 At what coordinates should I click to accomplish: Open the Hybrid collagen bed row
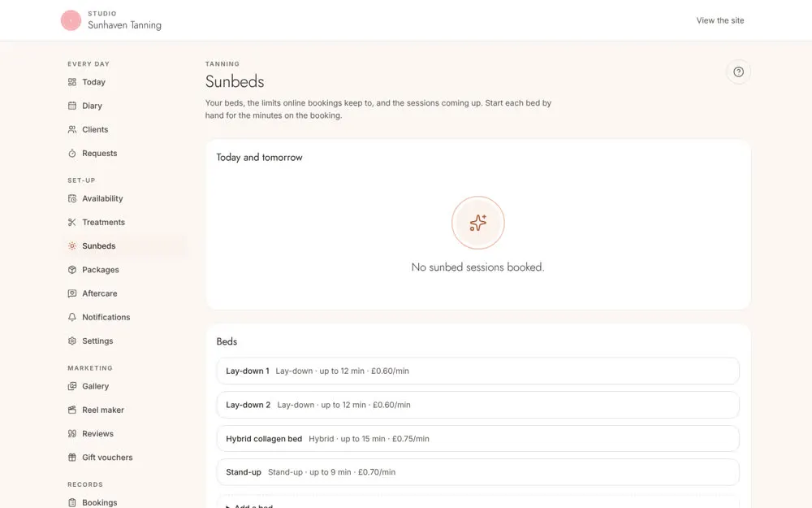477,439
